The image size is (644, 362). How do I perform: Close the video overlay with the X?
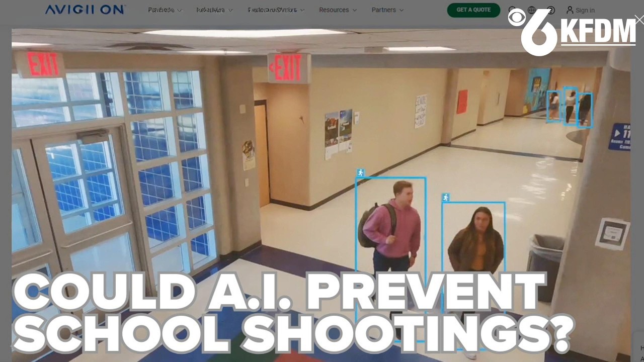639,20
